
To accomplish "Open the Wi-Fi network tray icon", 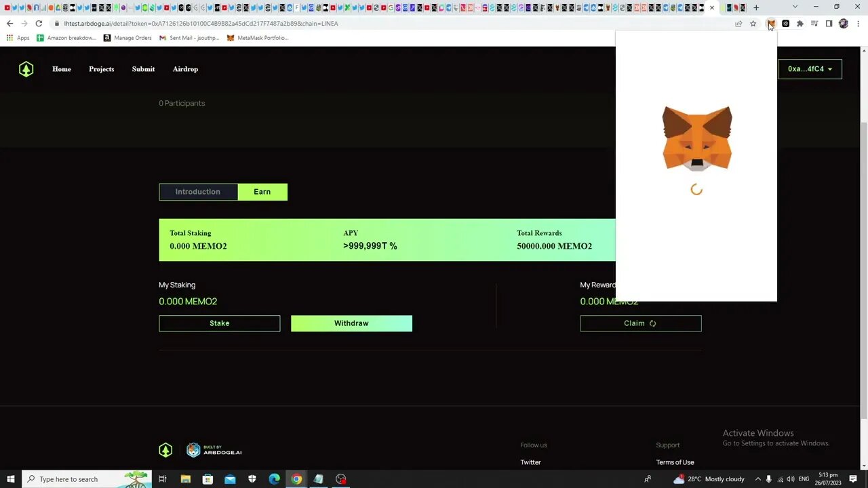I will 780,479.
